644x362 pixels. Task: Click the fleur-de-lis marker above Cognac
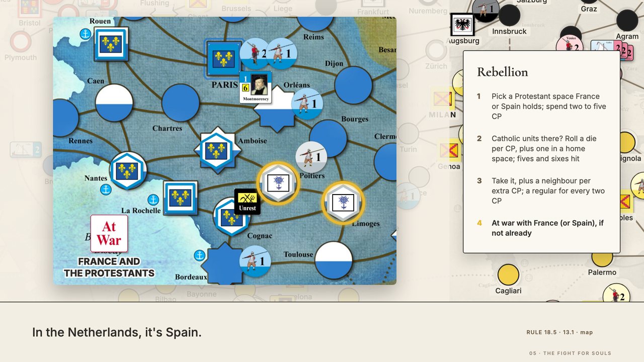(232, 217)
